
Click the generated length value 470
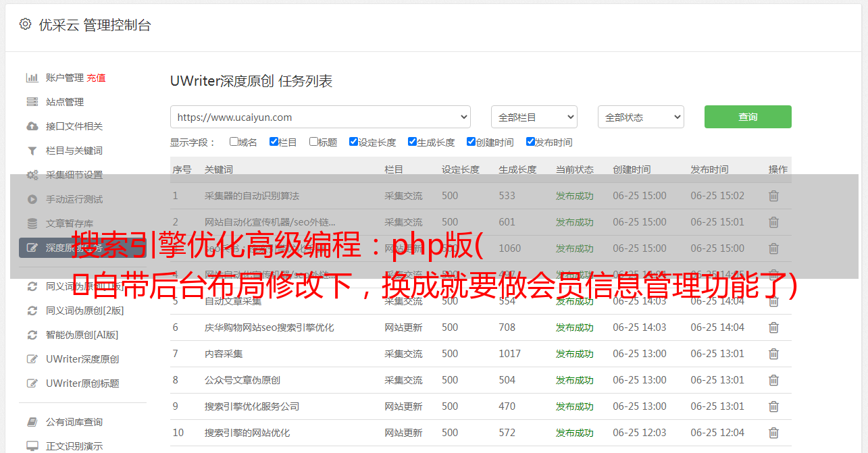[507, 406]
